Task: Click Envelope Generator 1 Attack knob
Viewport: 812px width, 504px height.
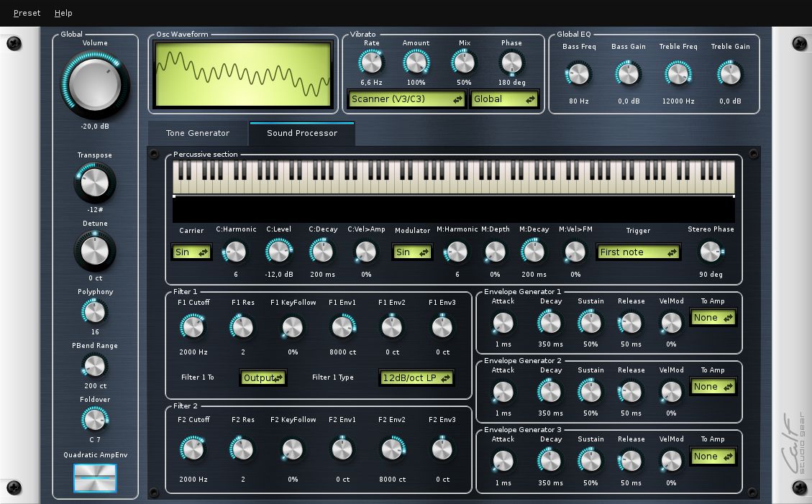Action: [503, 323]
